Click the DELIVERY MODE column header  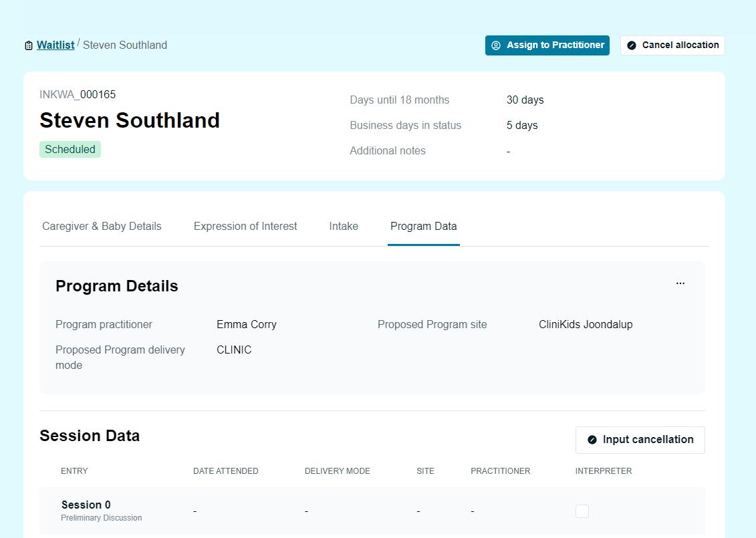tap(337, 471)
